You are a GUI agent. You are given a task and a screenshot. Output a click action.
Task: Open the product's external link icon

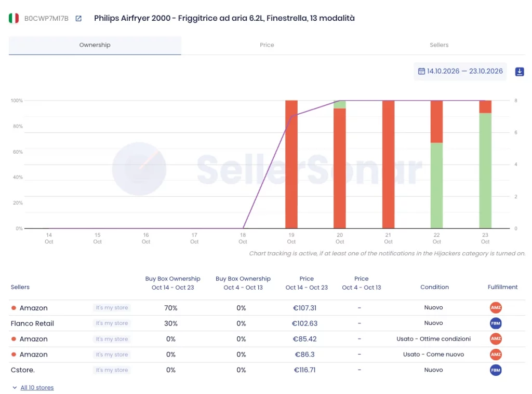pyautogui.click(x=78, y=18)
